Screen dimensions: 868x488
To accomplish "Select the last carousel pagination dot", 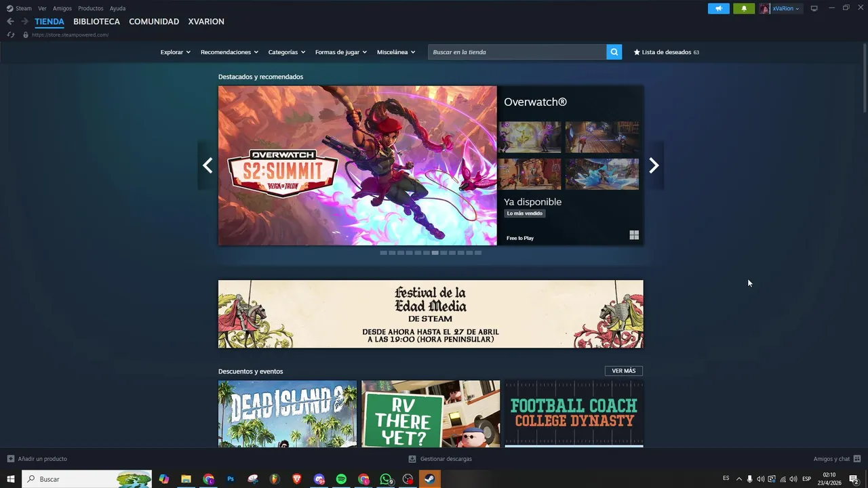I will 478,253.
